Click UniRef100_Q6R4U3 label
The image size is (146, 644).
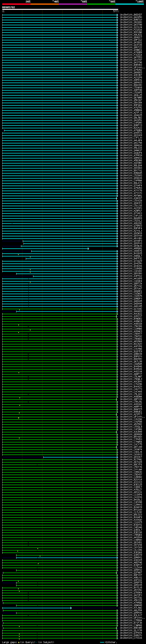pyautogui.click(x=131, y=83)
